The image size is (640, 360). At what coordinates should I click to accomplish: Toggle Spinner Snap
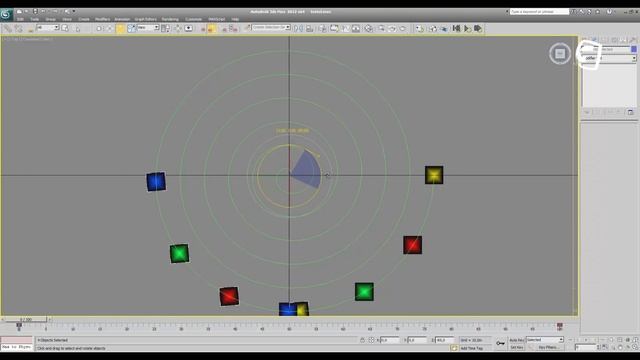233,29
